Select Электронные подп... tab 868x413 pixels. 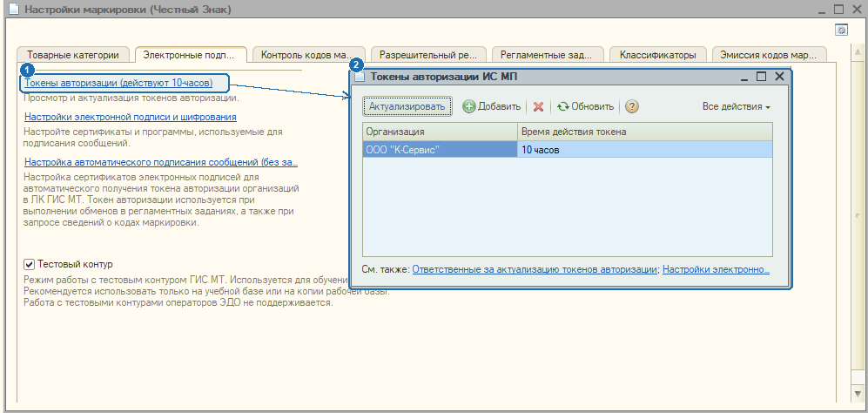click(x=191, y=55)
